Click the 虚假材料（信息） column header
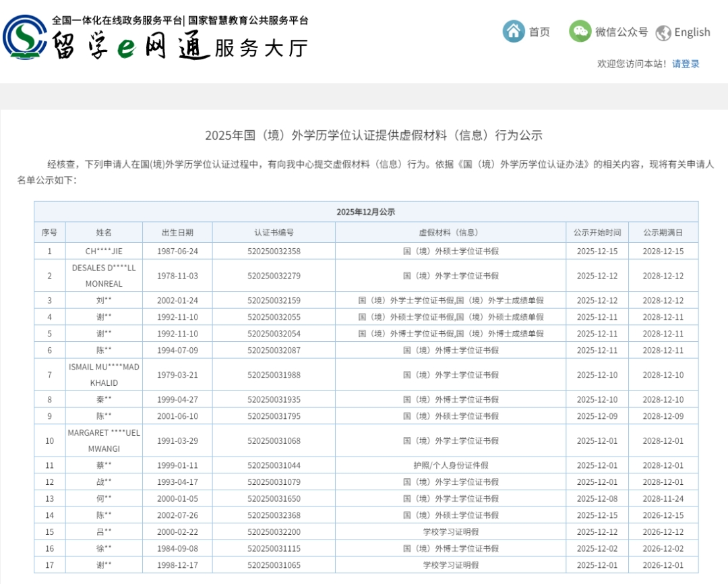The image size is (728, 584). [450, 232]
